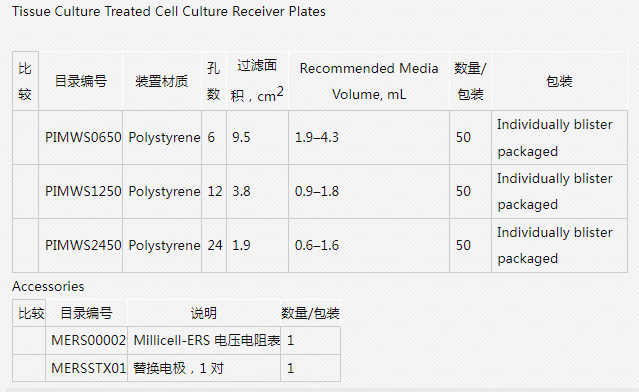Viewport: 639px width, 392px height.
Task: Click the Millicell-ERS 电压电阻表 description
Action: [207, 340]
